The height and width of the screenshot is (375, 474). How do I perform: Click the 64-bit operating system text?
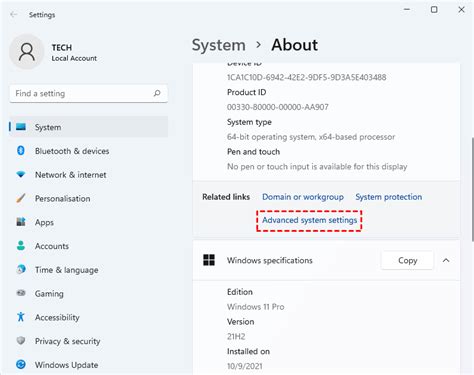point(311,137)
